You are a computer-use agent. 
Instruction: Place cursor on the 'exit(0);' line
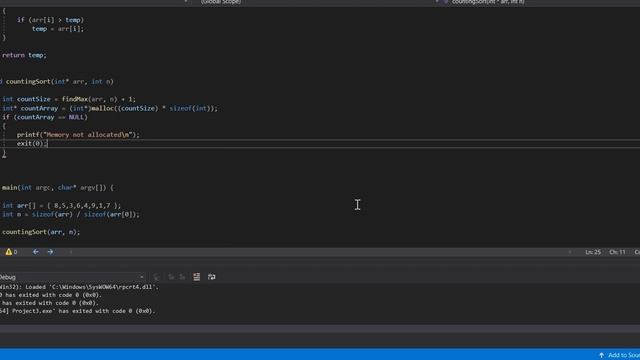pyautogui.click(x=32, y=144)
